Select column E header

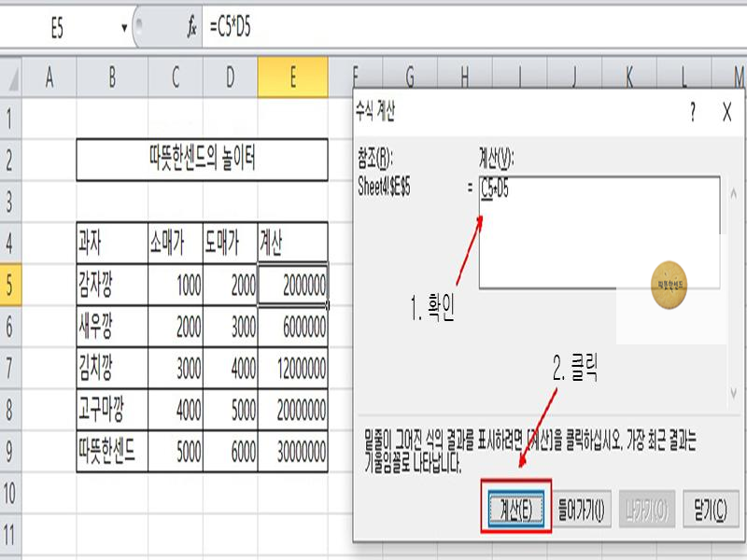click(x=292, y=77)
